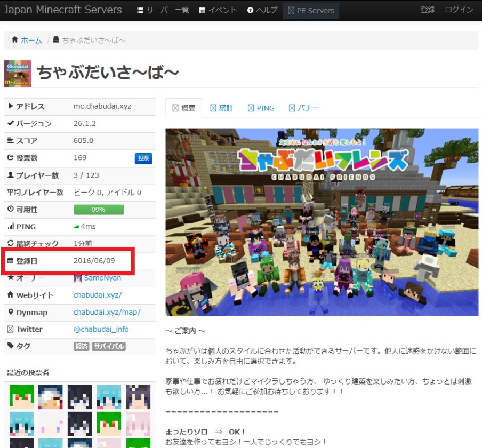Image resolution: width=482 pixels, height=448 pixels.
Task: Click the first green-haired voter avatar
Action: pos(21,397)
